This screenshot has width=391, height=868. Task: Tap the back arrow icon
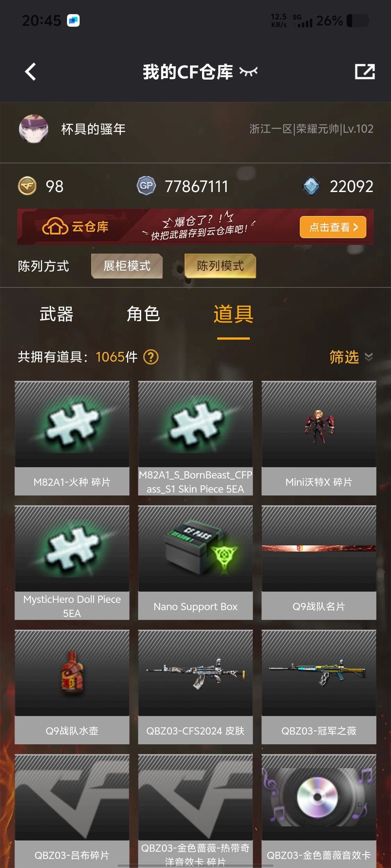pyautogui.click(x=30, y=72)
